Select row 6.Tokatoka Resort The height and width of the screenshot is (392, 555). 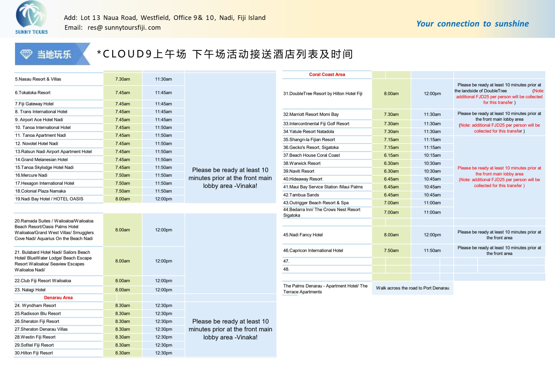click(x=33, y=93)
